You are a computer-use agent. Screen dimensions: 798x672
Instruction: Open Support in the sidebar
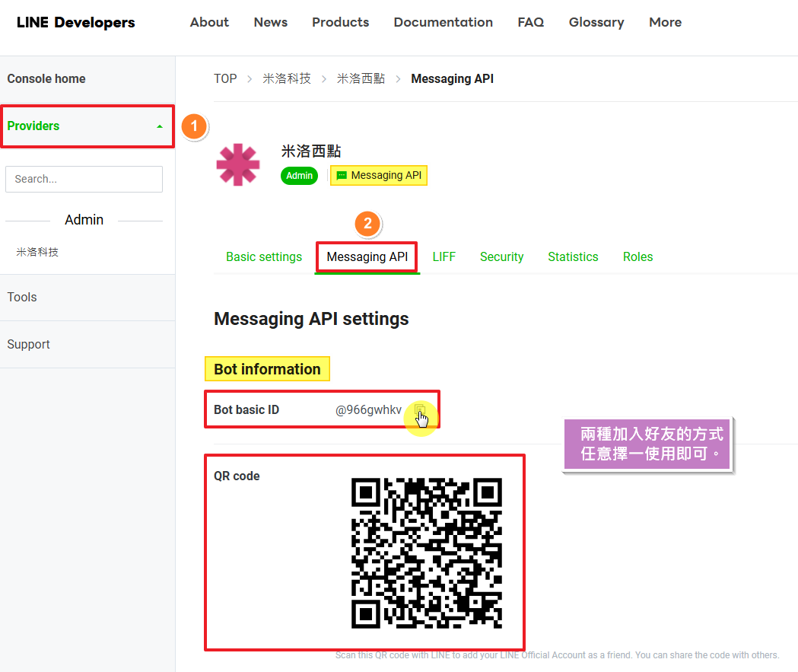29,345
